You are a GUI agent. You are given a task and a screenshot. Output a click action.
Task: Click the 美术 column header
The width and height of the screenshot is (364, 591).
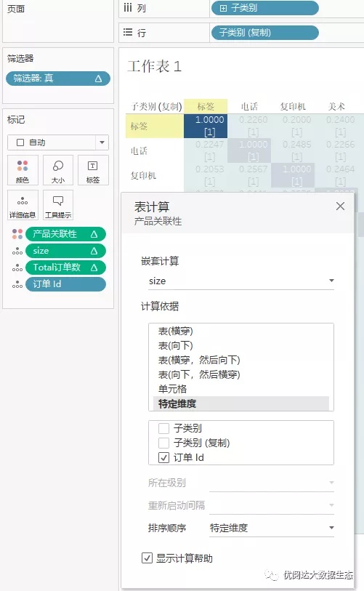[x=336, y=107]
